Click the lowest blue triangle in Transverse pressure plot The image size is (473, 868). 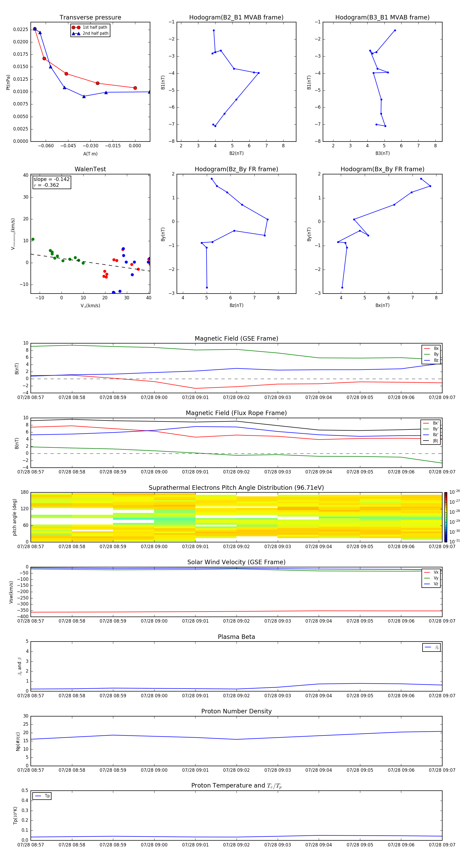pyautogui.click(x=84, y=96)
